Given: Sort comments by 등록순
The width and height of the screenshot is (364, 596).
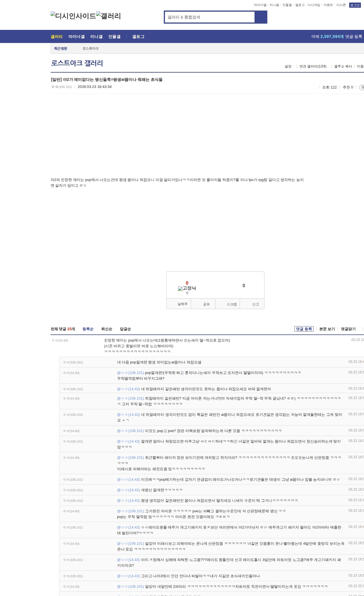Looking at the screenshot, I should (x=88, y=329).
